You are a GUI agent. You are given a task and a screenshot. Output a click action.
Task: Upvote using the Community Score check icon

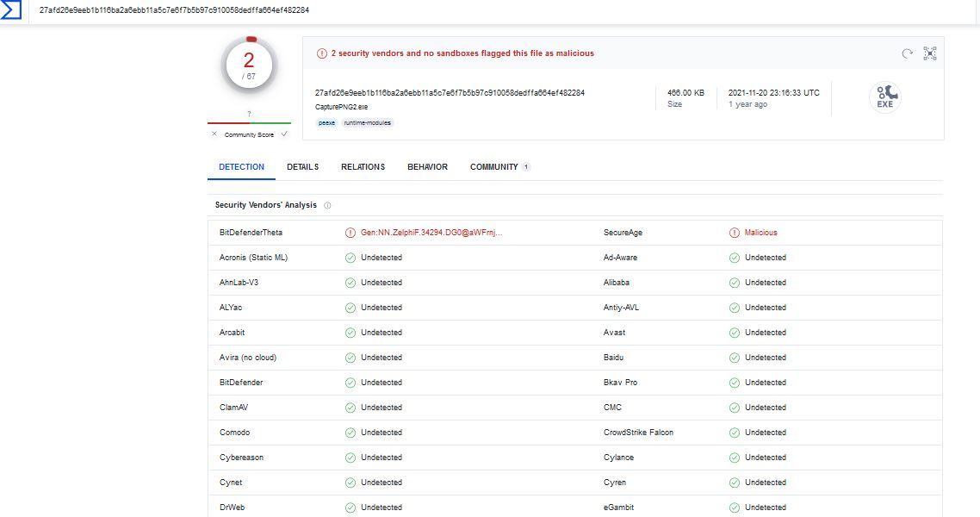pyautogui.click(x=284, y=134)
